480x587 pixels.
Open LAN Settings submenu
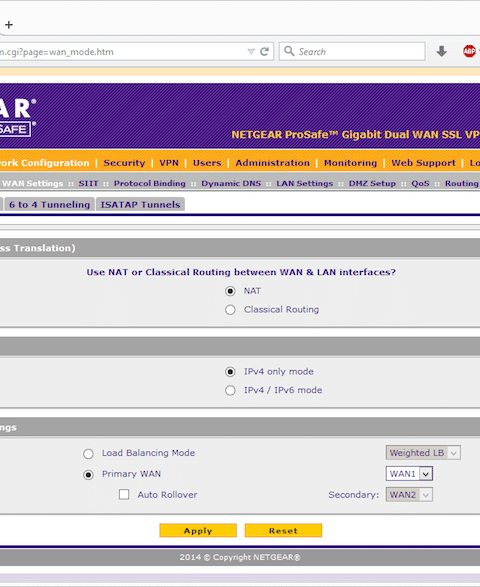pyautogui.click(x=305, y=183)
